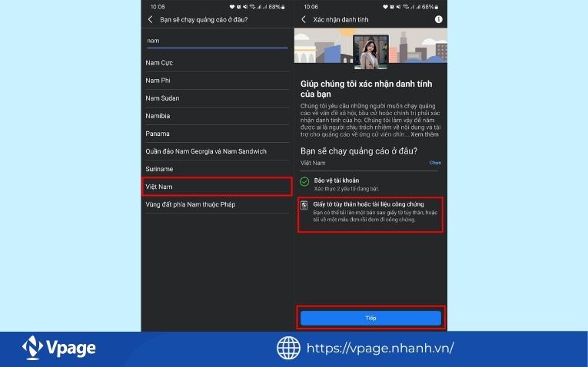Open info icon in identity verification header

click(x=439, y=19)
